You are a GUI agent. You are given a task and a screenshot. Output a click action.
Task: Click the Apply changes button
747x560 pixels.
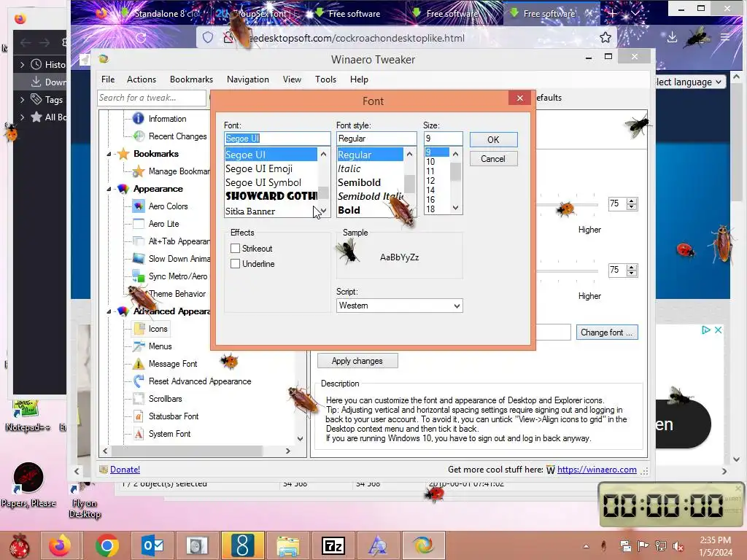(357, 361)
